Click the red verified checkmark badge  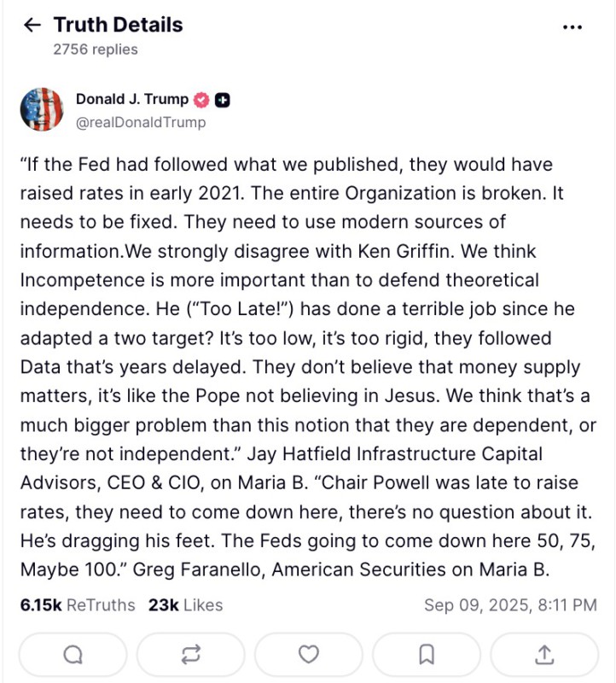point(202,100)
